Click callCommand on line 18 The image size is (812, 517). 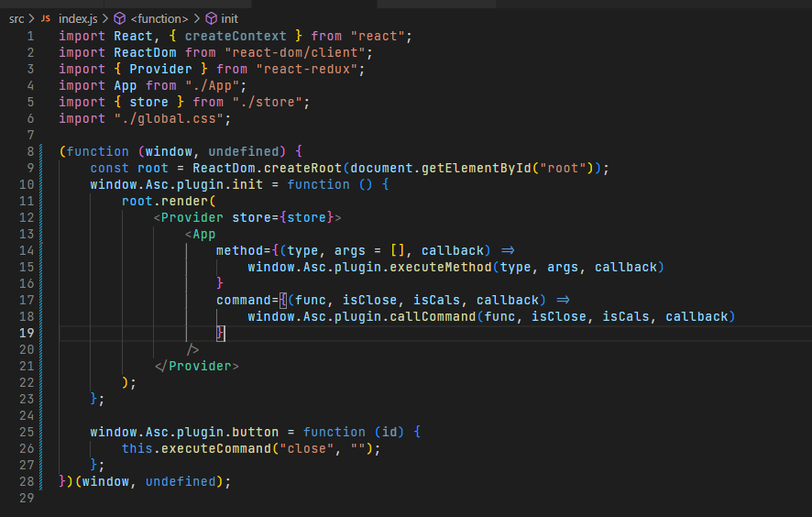(433, 316)
